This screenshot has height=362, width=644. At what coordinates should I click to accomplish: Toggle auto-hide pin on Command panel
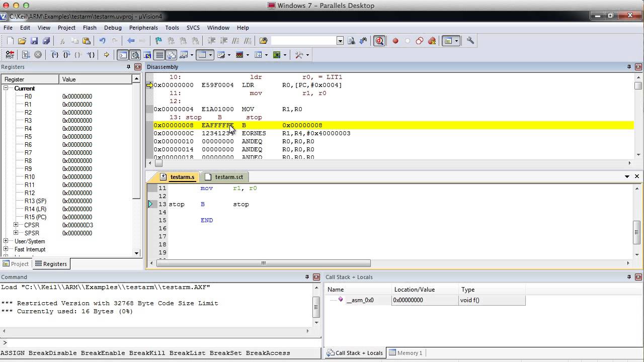click(307, 277)
